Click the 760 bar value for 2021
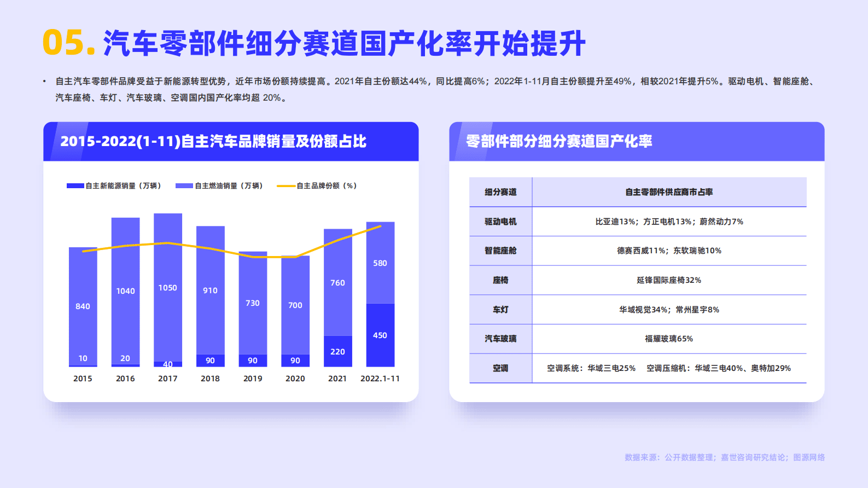Image resolution: width=868 pixels, height=488 pixels. (x=337, y=283)
